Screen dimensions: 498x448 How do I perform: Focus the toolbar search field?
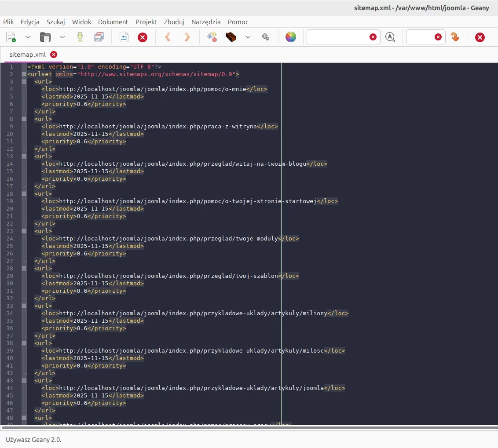pyautogui.click(x=338, y=37)
